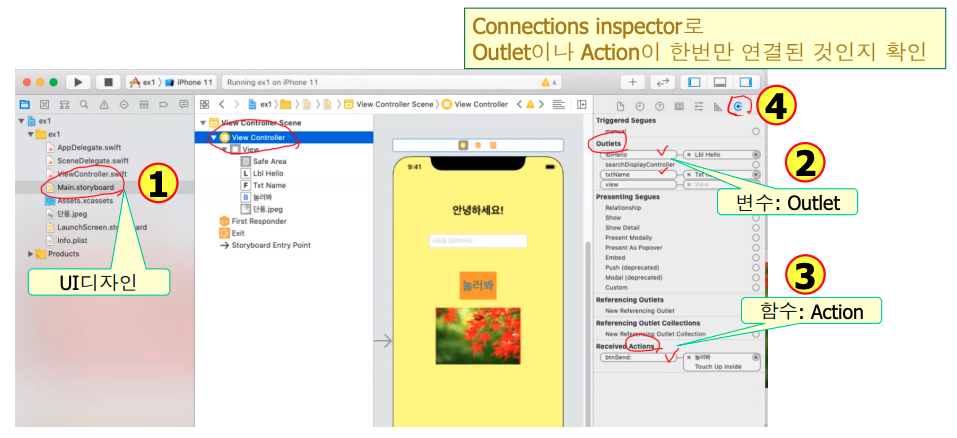Open the Size inspector ruler icon
The height and width of the screenshot is (438, 957).
click(x=718, y=106)
